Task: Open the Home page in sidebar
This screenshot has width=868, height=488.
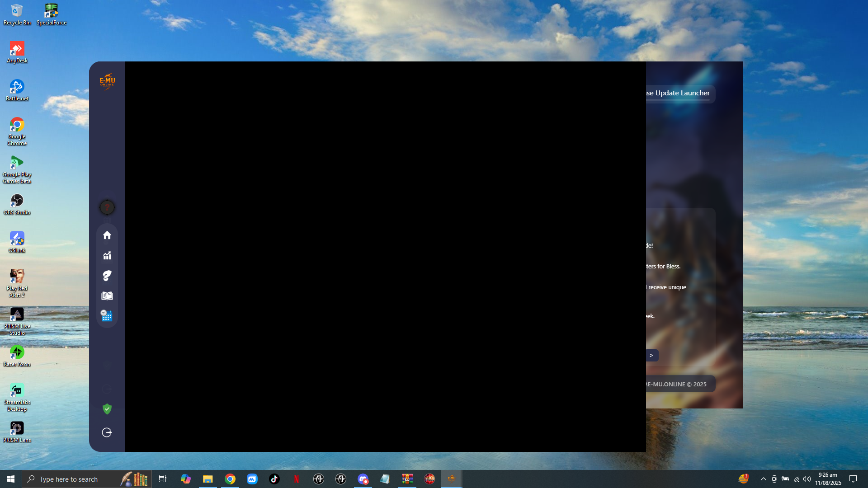Action: (107, 235)
